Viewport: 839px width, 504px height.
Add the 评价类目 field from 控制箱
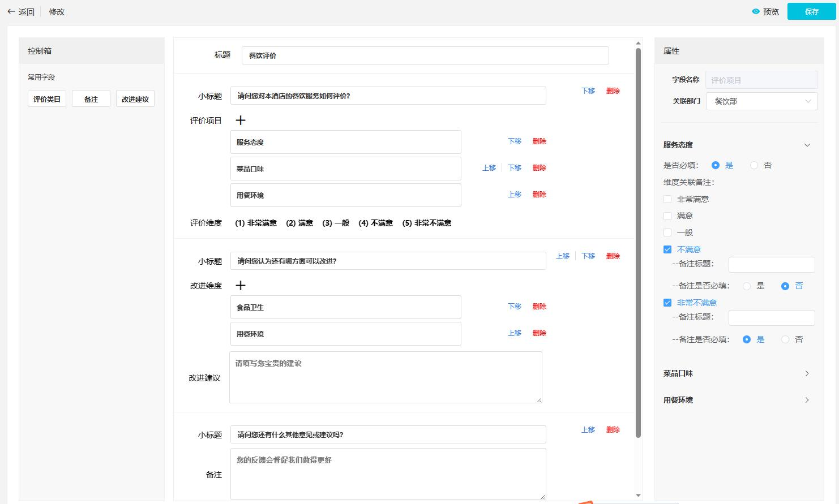pyautogui.click(x=47, y=99)
